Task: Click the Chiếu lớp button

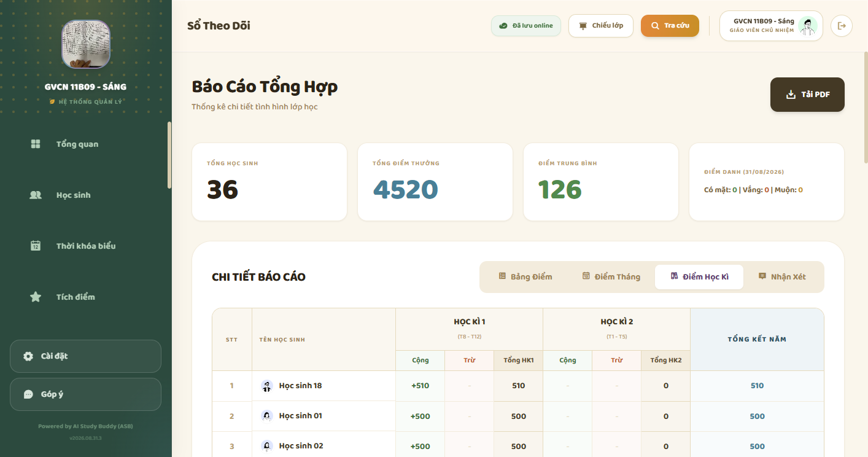Action: (x=601, y=26)
